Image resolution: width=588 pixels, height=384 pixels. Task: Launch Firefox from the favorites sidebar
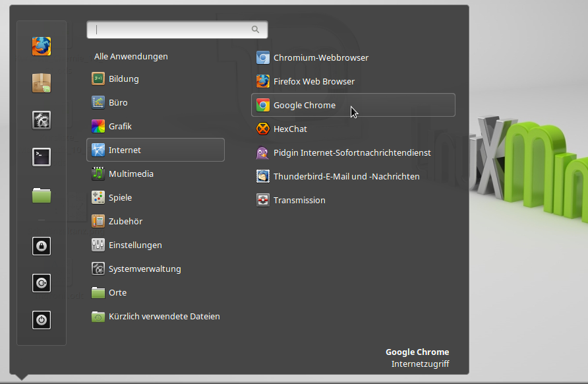click(x=42, y=46)
